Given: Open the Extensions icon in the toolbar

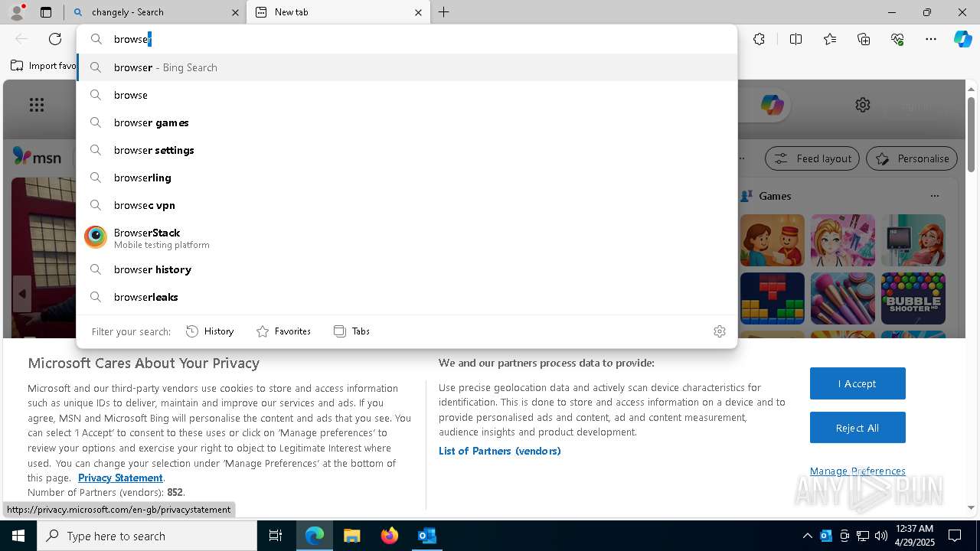Looking at the screenshot, I should (759, 39).
